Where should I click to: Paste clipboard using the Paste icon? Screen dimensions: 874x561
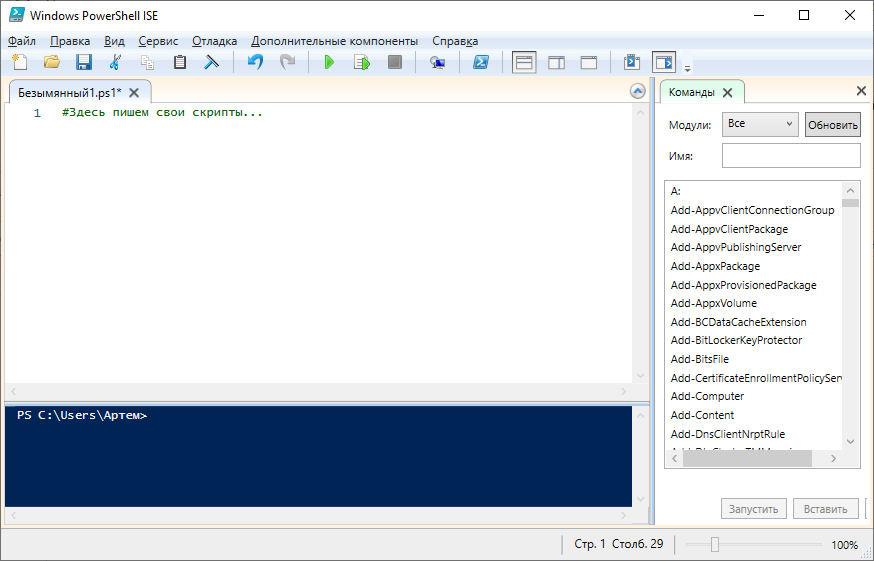pos(179,62)
